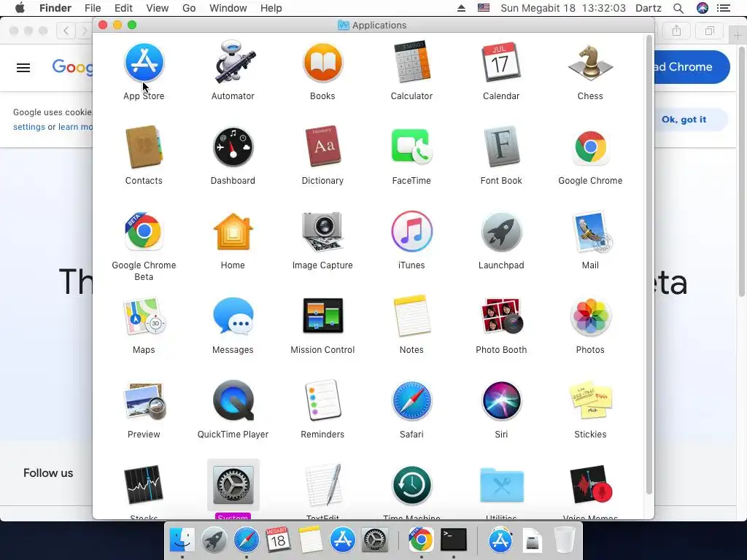Viewport: 747px width, 560px height.
Task: Open the Time Machine app
Action: point(411,485)
